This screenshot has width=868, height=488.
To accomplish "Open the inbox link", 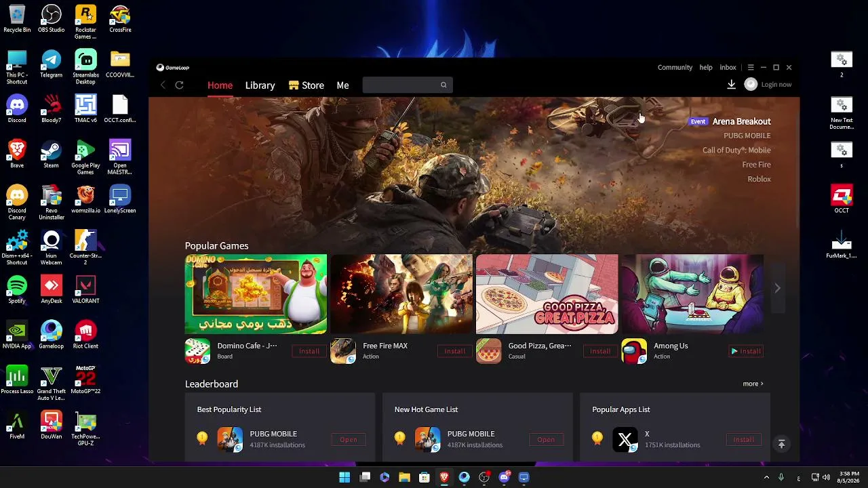I will click(728, 67).
